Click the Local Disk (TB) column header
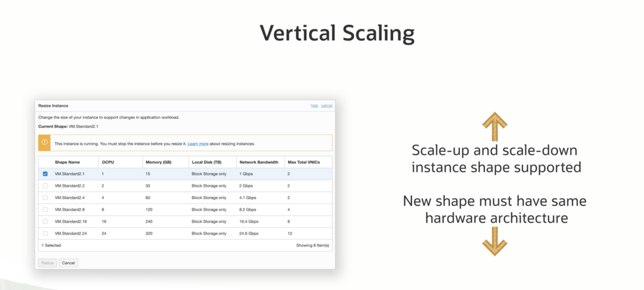This screenshot has width=644, height=290. (207, 162)
